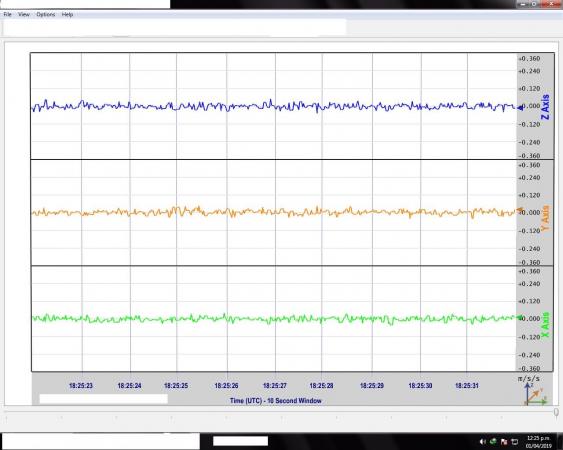Viewport: 563px width, 450px height.
Task: Click the slider handle below the chart
Action: pos(556,412)
